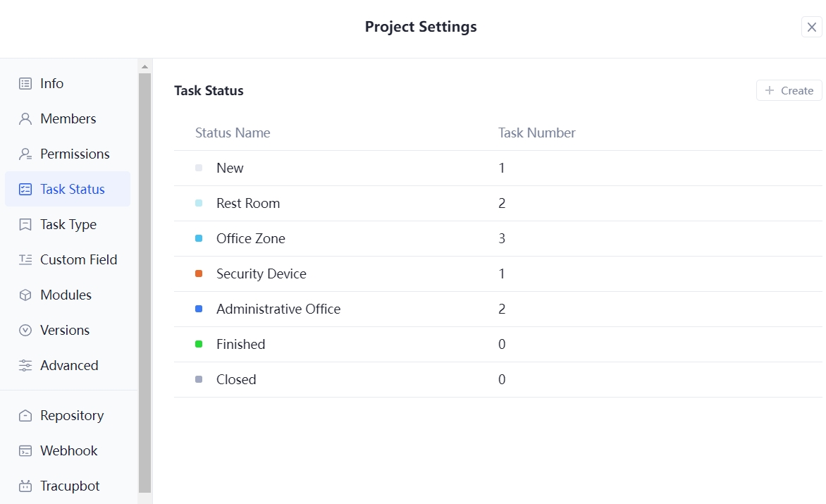This screenshot has width=826, height=504.
Task: Click the Modules cube icon
Action: pyautogui.click(x=25, y=295)
